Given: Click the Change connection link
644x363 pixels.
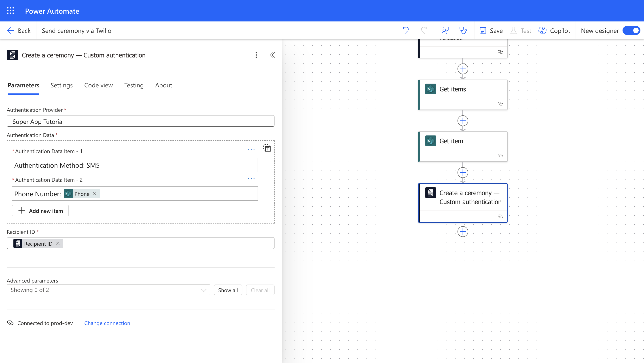Looking at the screenshot, I should [107, 323].
